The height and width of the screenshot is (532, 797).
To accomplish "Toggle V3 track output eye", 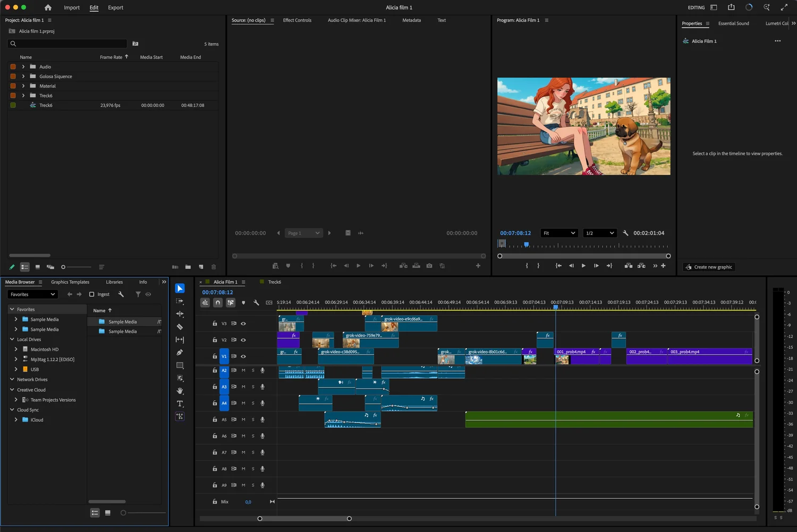I will [x=243, y=323].
